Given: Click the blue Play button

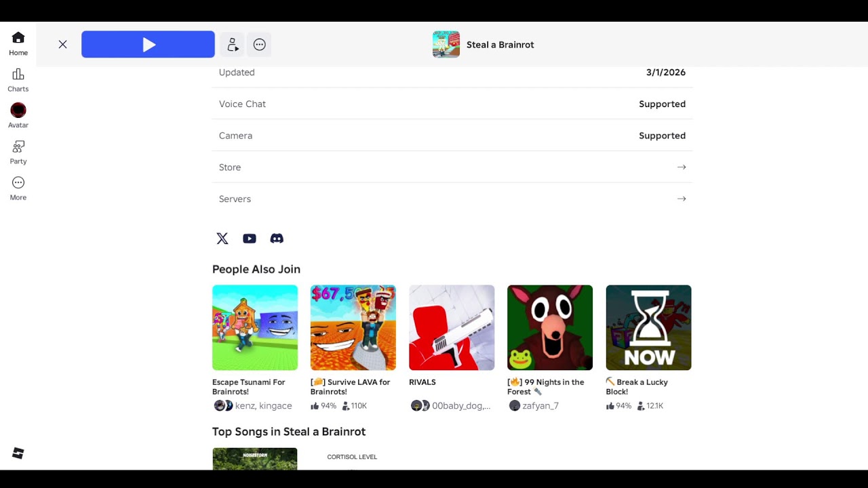Looking at the screenshot, I should [148, 45].
